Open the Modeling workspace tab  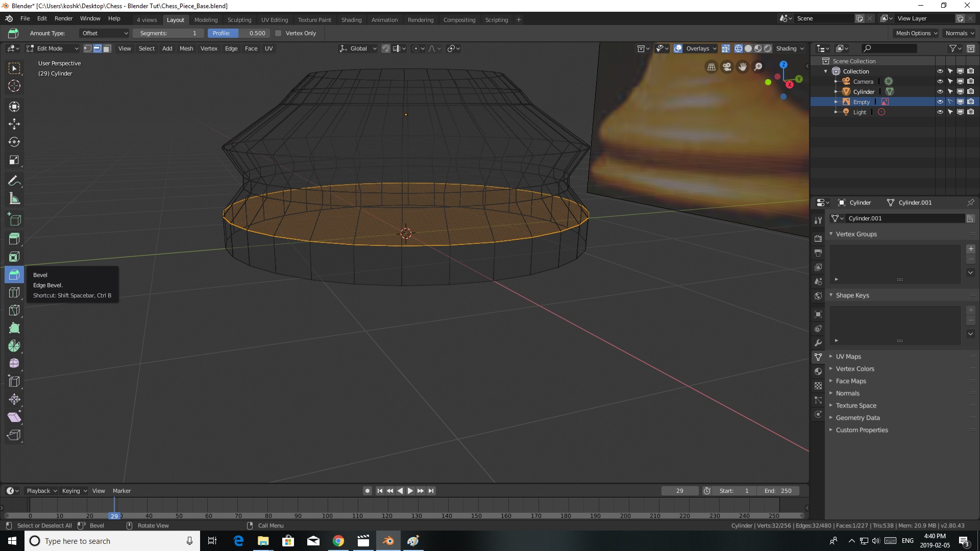(206, 20)
